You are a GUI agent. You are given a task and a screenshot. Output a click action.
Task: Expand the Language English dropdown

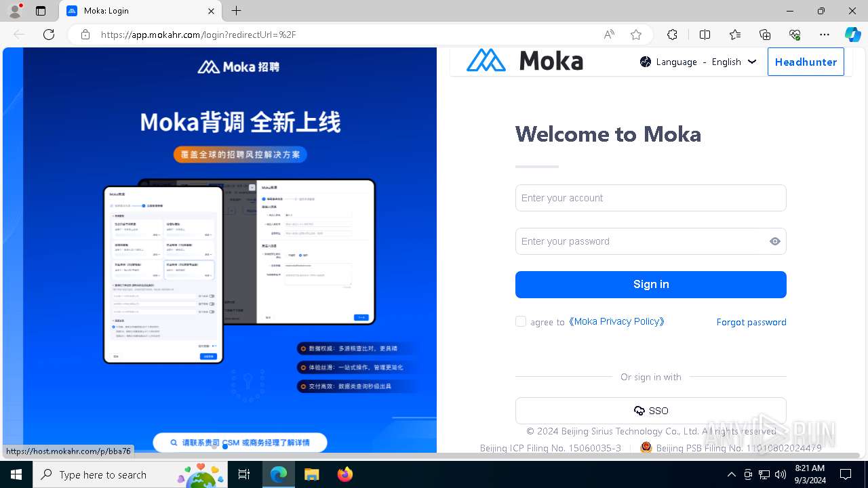tap(698, 62)
